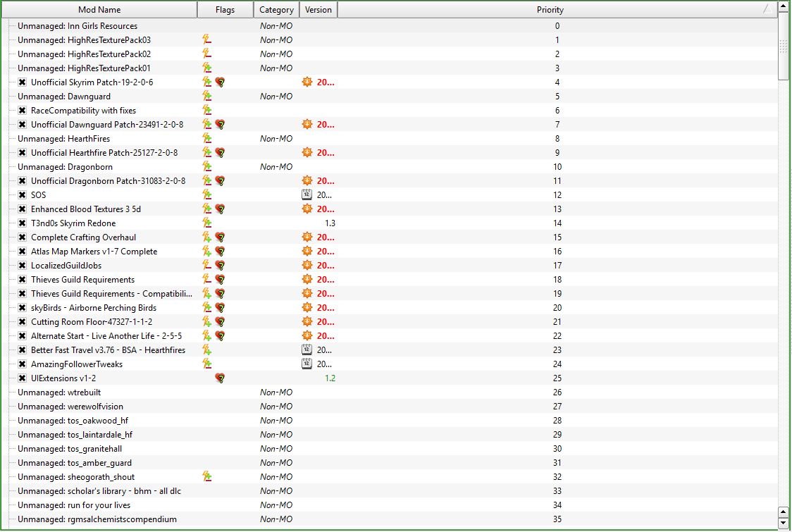Click heart endorsement icon on Unofficial Skyrim Patch
This screenshot has height=532, width=792.
(220, 82)
